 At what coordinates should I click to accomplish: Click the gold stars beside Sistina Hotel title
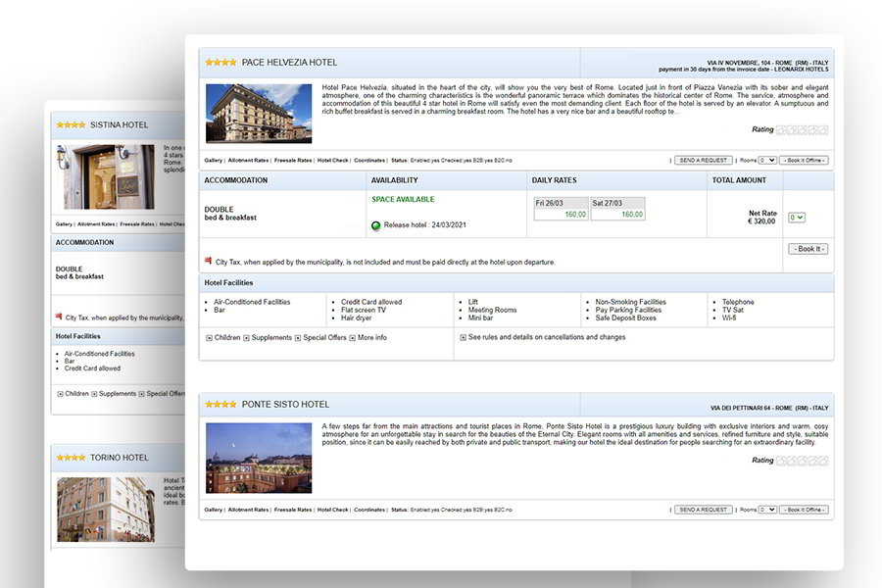pyautogui.click(x=71, y=124)
